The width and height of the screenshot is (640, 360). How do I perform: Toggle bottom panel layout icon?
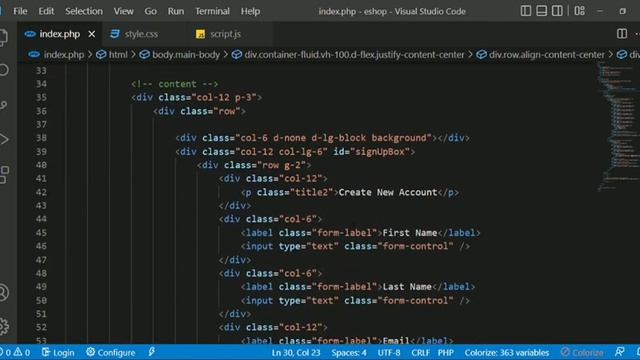541,11
